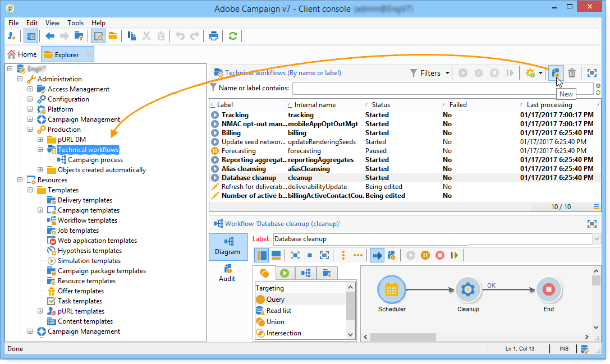Sort by Last processing column header

pyautogui.click(x=558, y=105)
